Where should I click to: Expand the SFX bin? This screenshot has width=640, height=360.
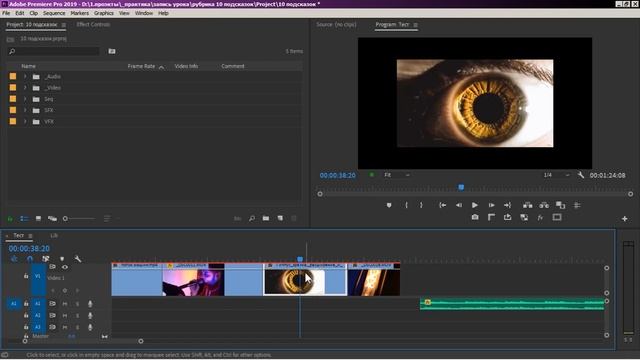point(25,110)
